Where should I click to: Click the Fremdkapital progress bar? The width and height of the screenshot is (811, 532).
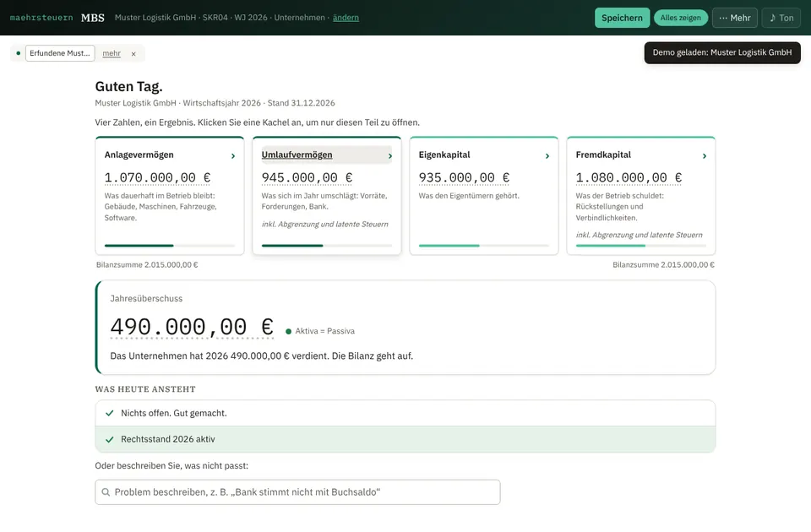[x=641, y=246]
